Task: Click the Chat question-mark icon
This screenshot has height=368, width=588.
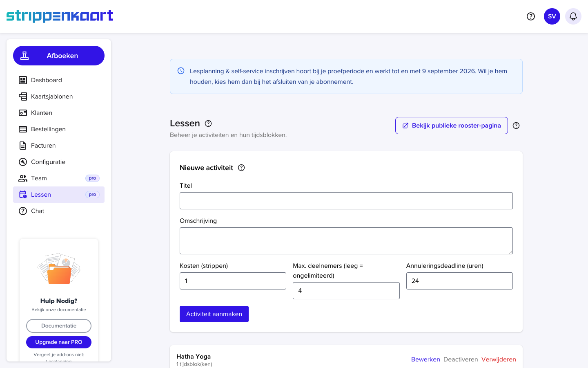Action: click(x=23, y=211)
